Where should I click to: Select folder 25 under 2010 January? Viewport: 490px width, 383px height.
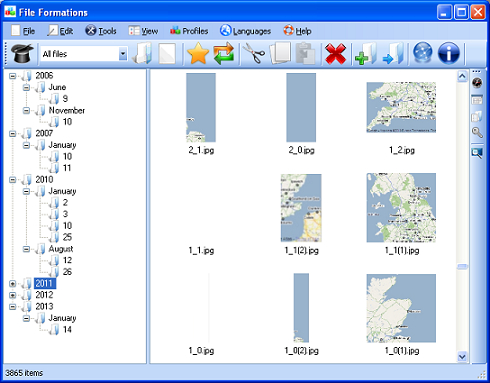click(x=67, y=237)
